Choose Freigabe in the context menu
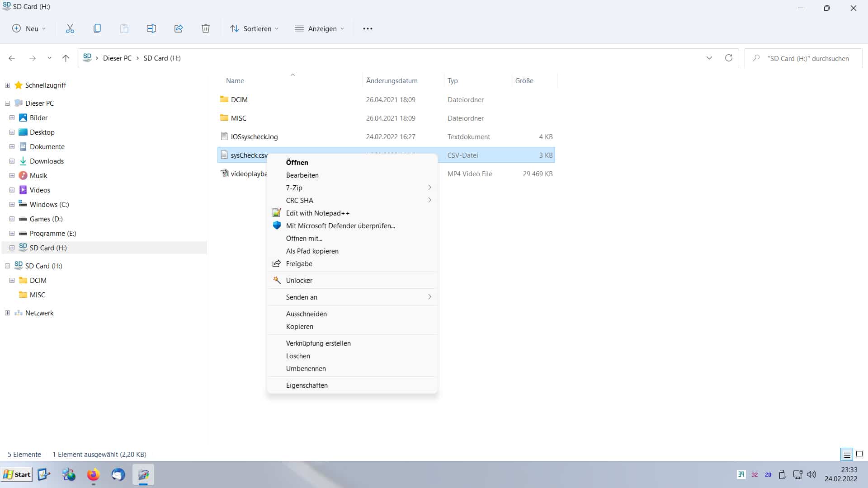This screenshot has width=868, height=488. point(352,263)
